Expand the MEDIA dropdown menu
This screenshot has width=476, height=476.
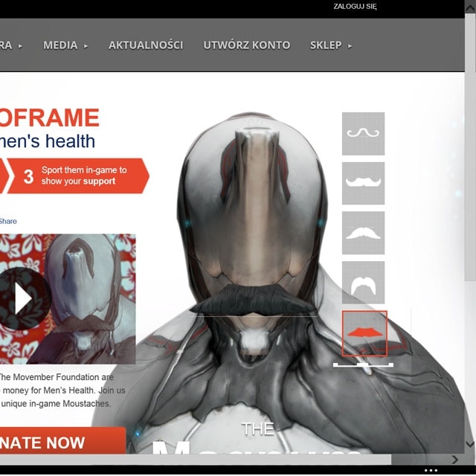coord(65,45)
